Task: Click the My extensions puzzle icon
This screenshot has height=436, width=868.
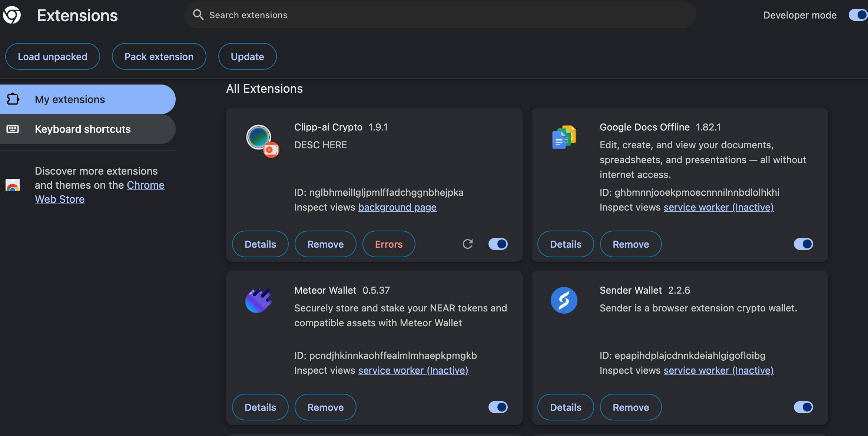Action: pyautogui.click(x=13, y=99)
